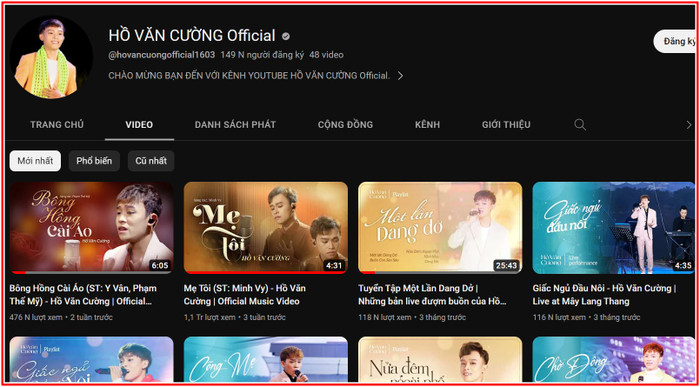700x387 pixels.
Task: Click Tuyển Tập Một Lần Dang Dở title
Action: (432, 295)
